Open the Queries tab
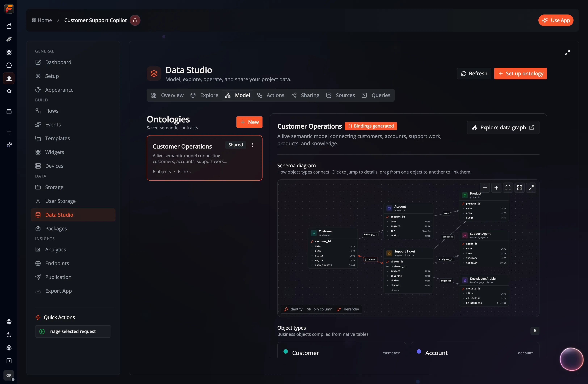The width and height of the screenshot is (588, 384). (376, 95)
